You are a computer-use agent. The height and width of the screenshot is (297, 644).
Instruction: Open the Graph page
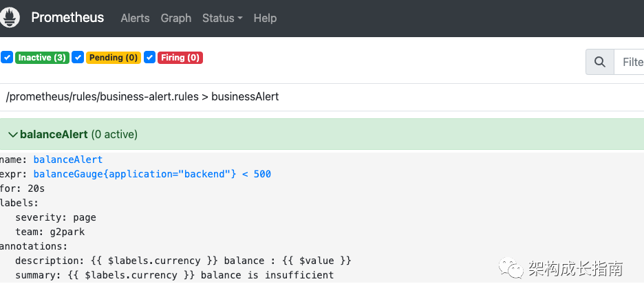coord(175,19)
